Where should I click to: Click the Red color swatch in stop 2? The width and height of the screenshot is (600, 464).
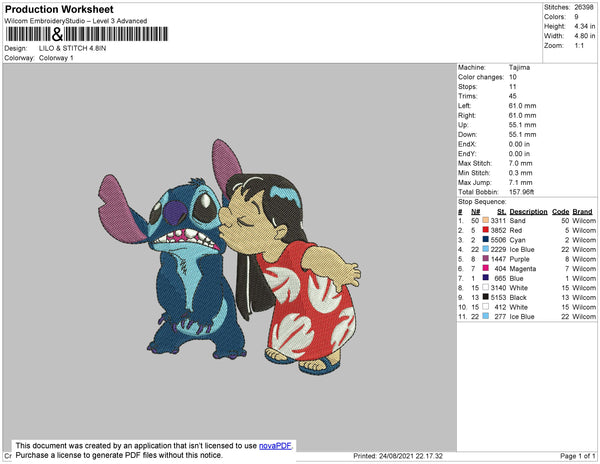pyautogui.click(x=486, y=230)
